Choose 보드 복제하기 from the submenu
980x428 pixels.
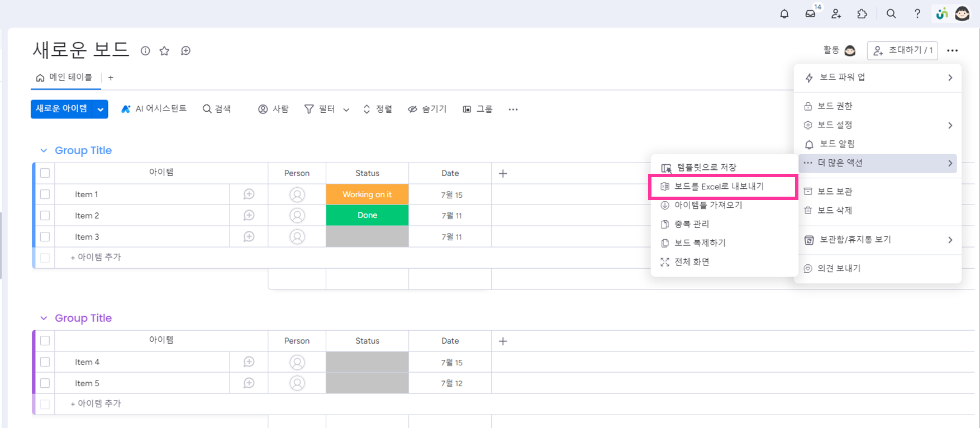click(700, 243)
